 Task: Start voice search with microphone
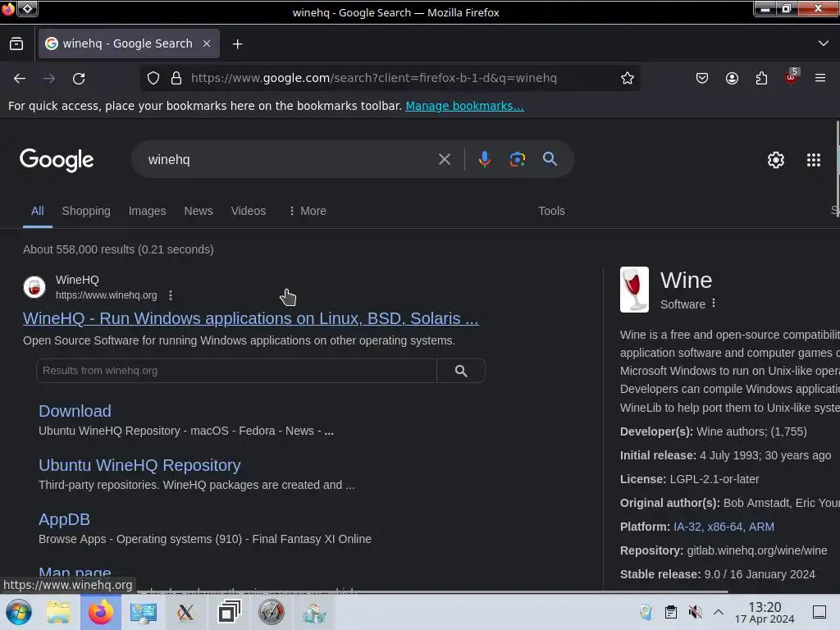pos(484,159)
